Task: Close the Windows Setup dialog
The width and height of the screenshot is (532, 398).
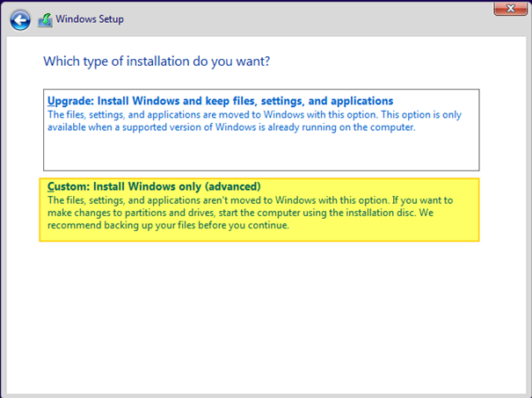Action: (510, 9)
